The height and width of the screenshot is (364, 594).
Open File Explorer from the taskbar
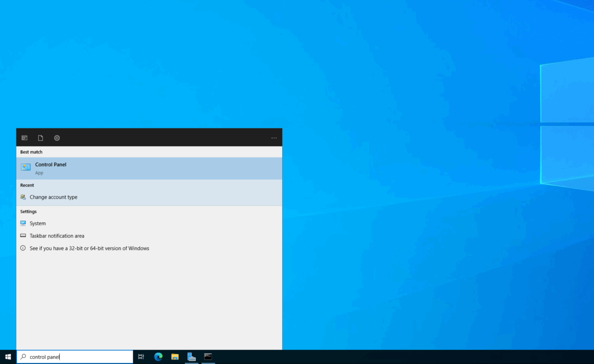click(x=175, y=357)
